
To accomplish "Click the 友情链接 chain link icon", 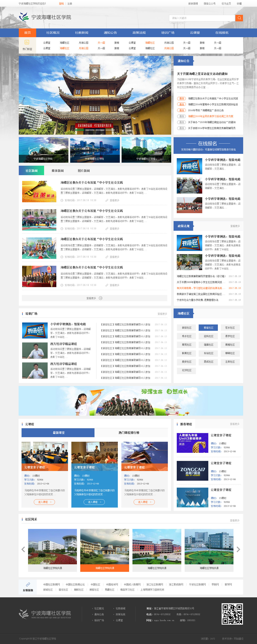I will pyautogui.click(x=28, y=584).
